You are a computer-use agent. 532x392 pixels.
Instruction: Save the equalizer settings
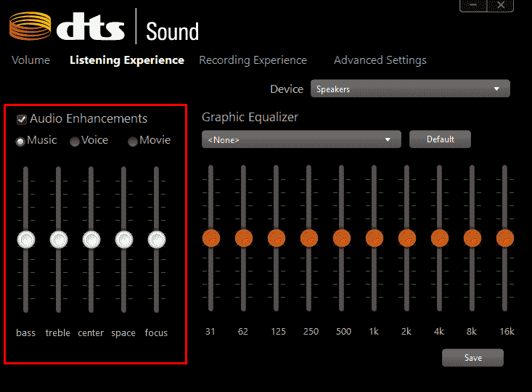(472, 358)
